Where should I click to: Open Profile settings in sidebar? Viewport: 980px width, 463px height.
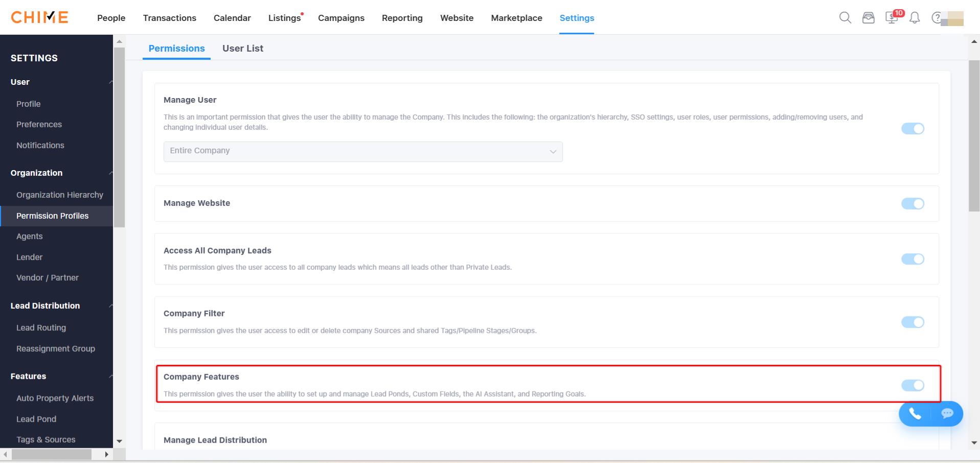pyautogui.click(x=28, y=104)
